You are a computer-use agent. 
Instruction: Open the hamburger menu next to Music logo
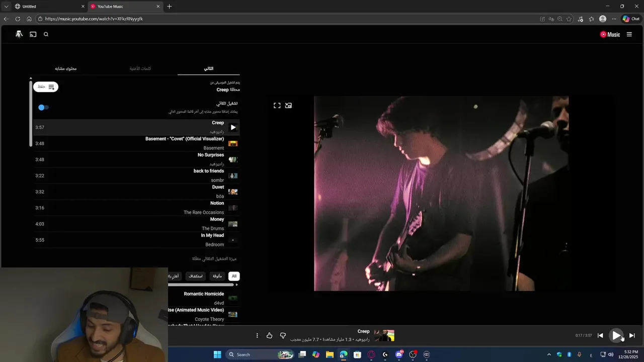[x=629, y=34]
